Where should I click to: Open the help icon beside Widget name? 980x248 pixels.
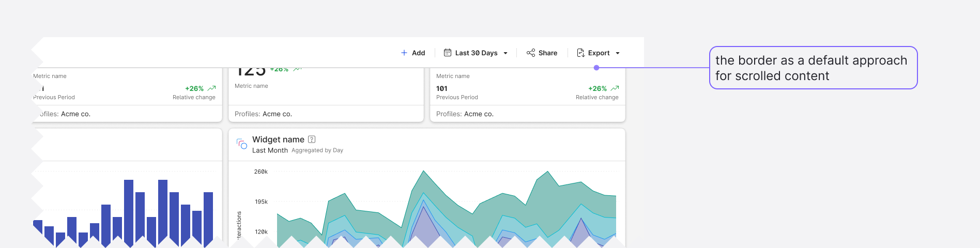pyautogui.click(x=312, y=139)
